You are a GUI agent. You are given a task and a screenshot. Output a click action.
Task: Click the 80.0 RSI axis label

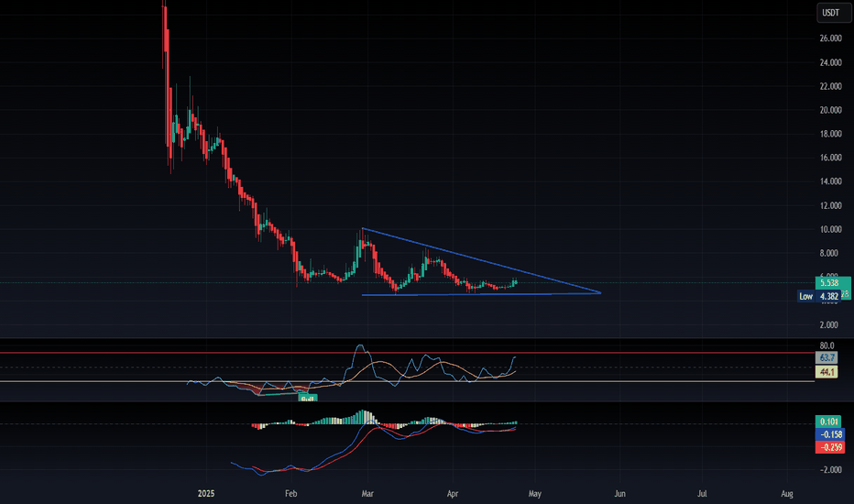827,345
